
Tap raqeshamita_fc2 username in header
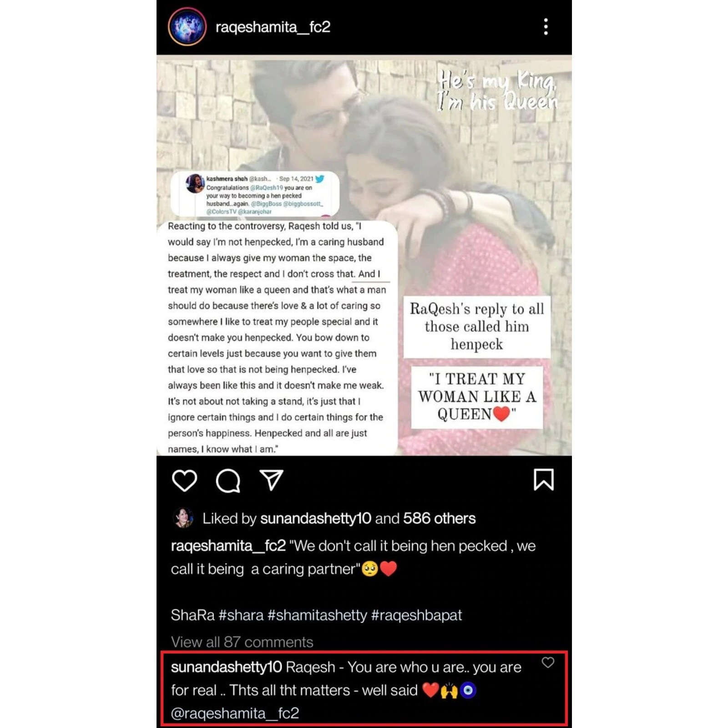pyautogui.click(x=273, y=27)
